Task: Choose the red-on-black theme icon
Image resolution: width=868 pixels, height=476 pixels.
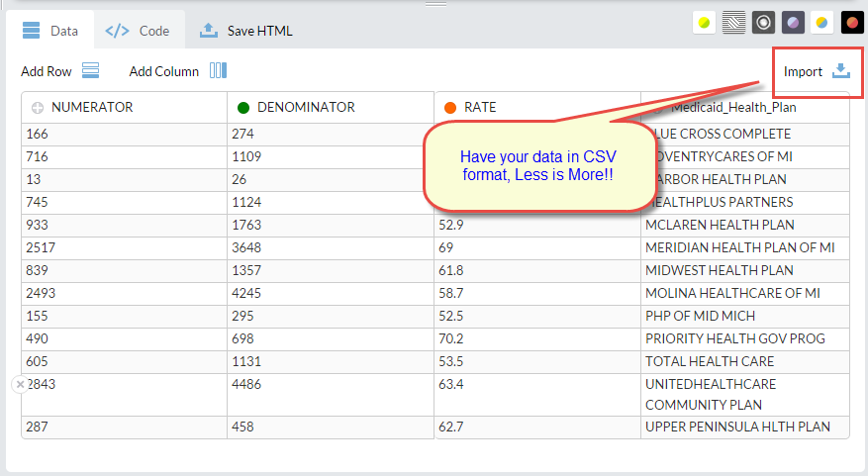Action: tap(852, 23)
